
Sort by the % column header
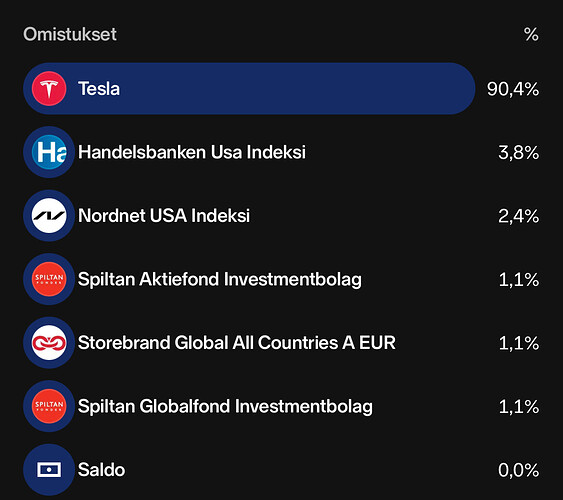(x=531, y=35)
